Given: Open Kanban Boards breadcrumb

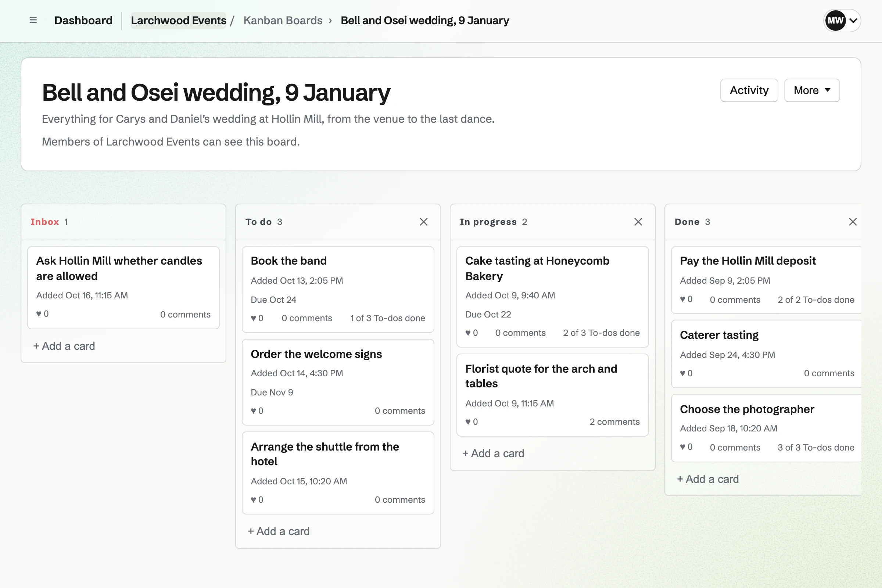Looking at the screenshot, I should (283, 20).
